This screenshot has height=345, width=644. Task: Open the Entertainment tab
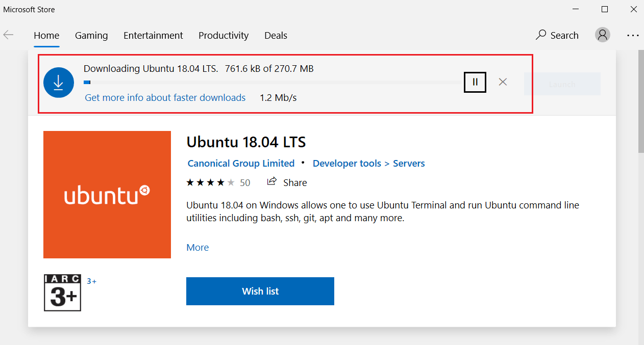(x=153, y=36)
